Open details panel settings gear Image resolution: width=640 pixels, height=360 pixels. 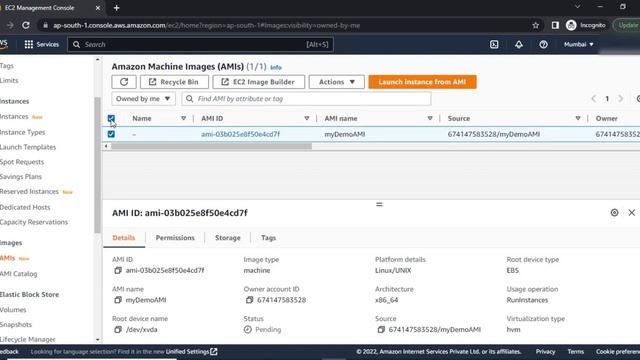pos(614,213)
